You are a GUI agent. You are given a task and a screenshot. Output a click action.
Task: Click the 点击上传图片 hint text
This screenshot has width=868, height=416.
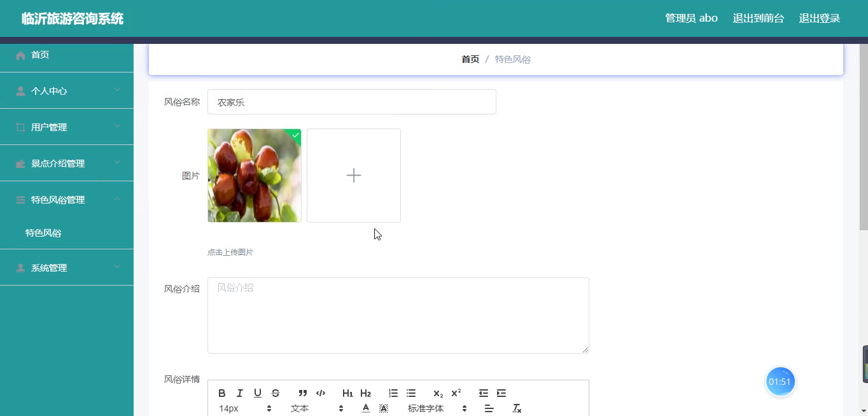[x=230, y=253]
